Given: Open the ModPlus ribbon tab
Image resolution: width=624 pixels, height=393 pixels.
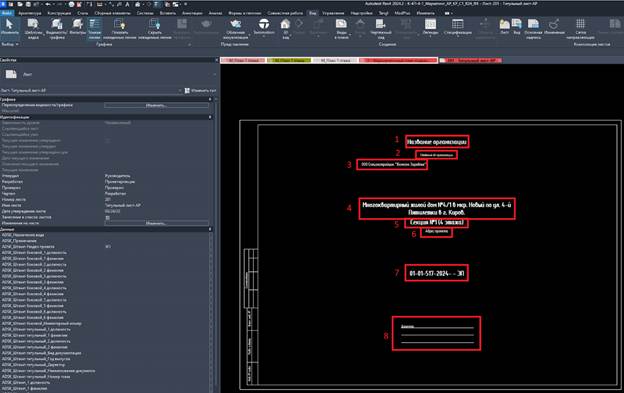Looking at the screenshot, I should [x=402, y=13].
